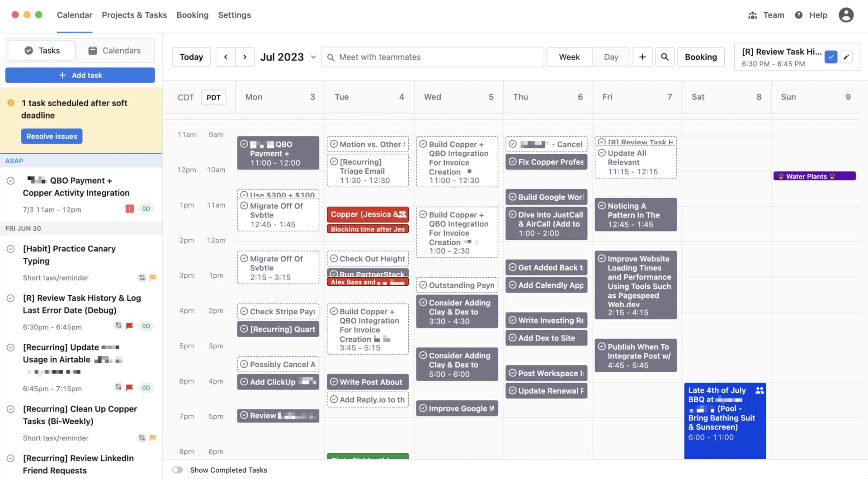This screenshot has height=479, width=868.
Task: Check off the Review Task History card checkbox
Action: pos(831,57)
